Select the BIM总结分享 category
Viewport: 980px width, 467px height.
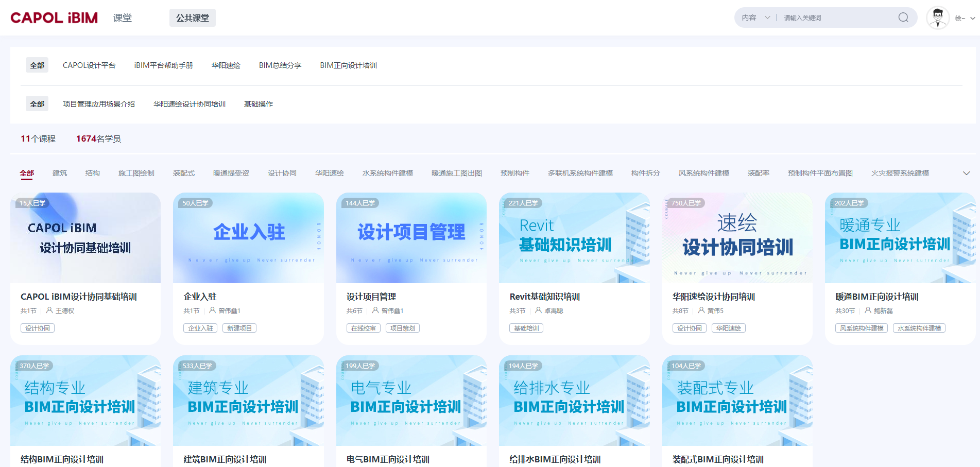pyautogui.click(x=280, y=65)
